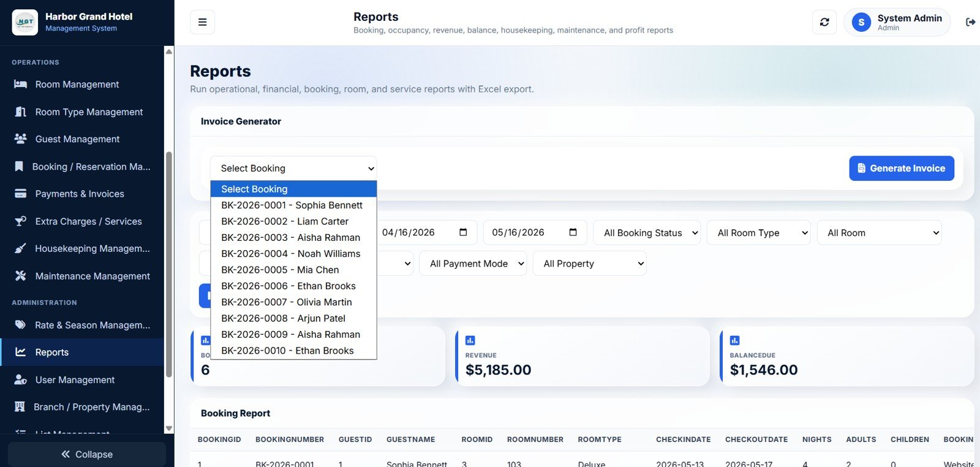Image resolution: width=980 pixels, height=467 pixels.
Task: Click the Harbor Grand Hotel logo icon
Action: [25, 22]
